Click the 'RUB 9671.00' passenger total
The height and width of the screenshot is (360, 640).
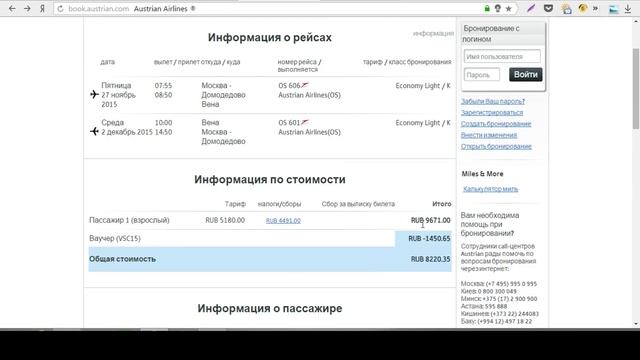coord(430,220)
